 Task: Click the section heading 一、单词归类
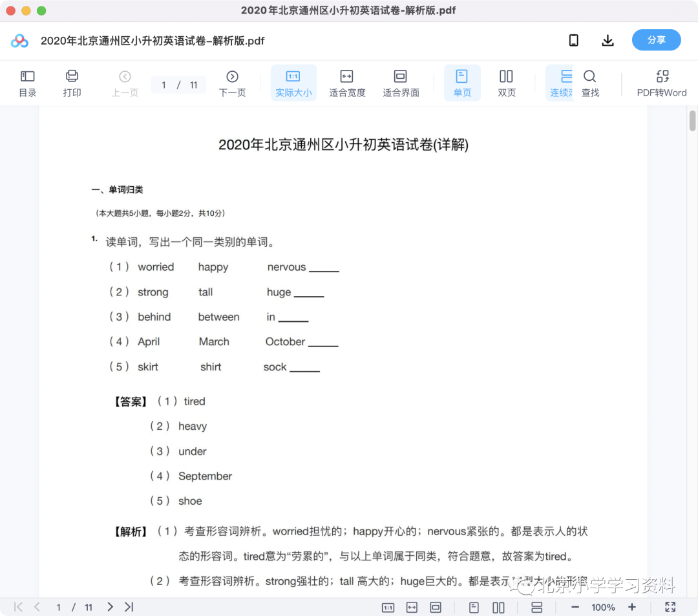click(x=117, y=189)
